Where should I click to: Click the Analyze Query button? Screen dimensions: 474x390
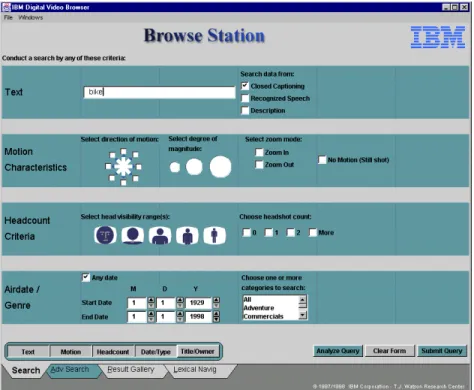point(338,351)
